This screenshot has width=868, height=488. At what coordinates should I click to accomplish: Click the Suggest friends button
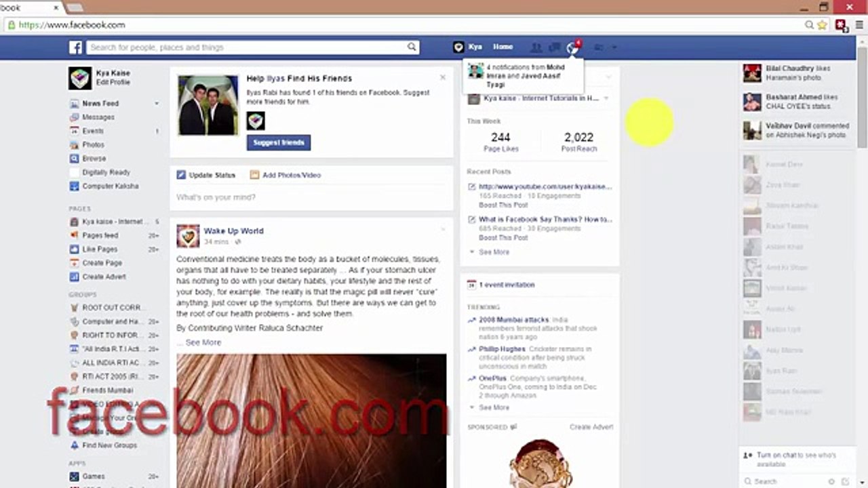pyautogui.click(x=279, y=143)
